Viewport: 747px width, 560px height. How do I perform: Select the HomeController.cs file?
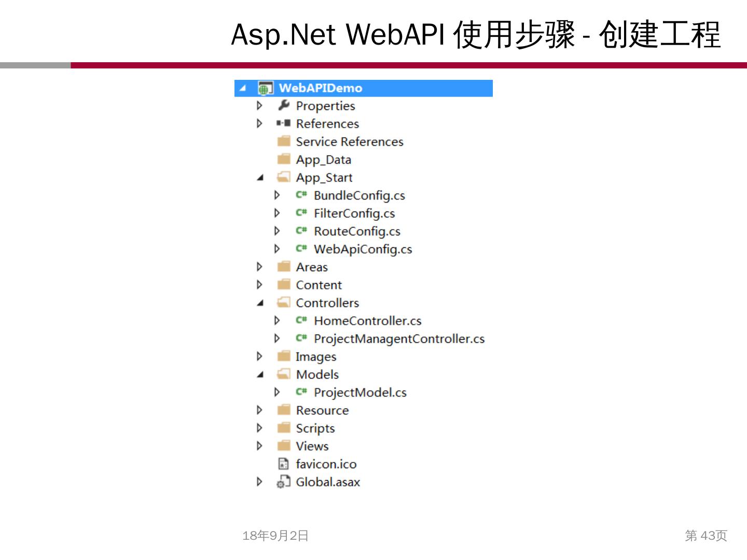(x=367, y=321)
